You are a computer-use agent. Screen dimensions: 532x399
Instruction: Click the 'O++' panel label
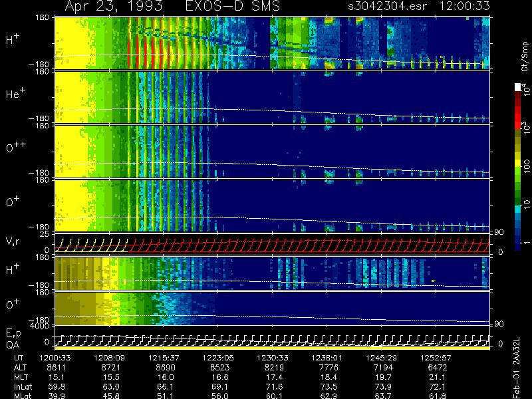coord(15,146)
